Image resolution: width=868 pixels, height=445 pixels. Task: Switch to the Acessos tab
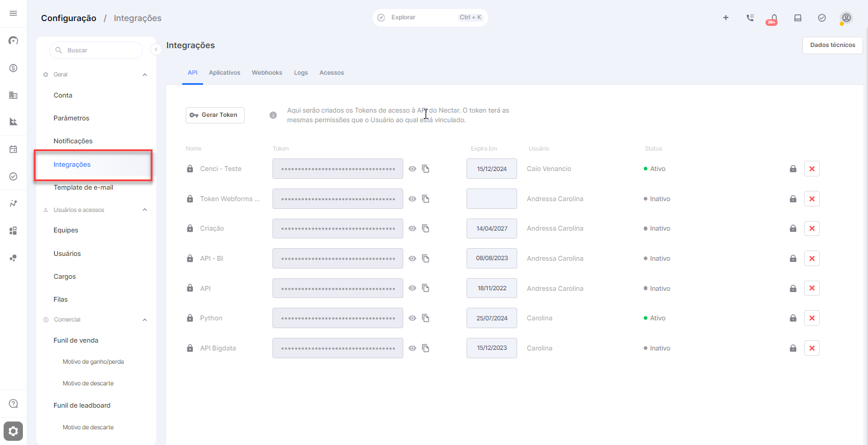click(x=332, y=73)
